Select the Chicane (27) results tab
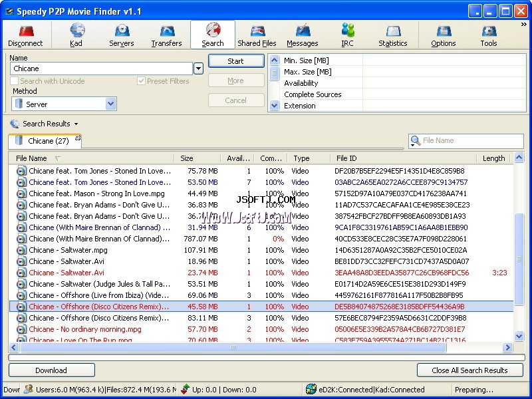The height and width of the screenshot is (399, 532). 45,141
